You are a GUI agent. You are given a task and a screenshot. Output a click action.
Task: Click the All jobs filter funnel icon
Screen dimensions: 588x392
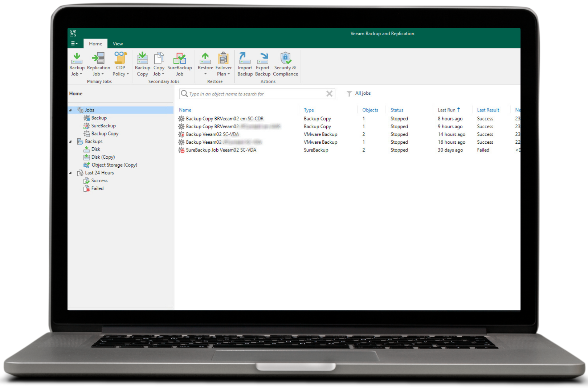[349, 94]
